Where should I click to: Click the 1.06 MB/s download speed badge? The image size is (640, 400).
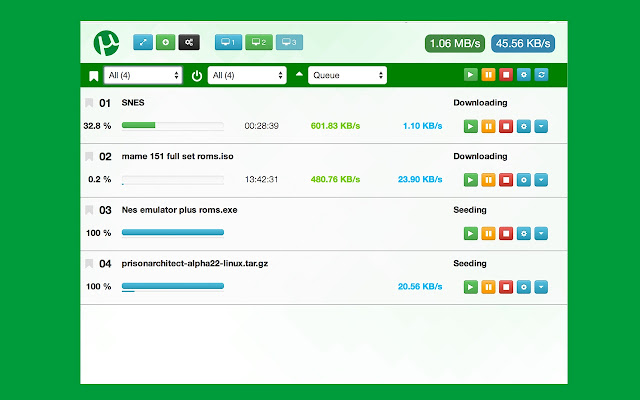pos(455,43)
